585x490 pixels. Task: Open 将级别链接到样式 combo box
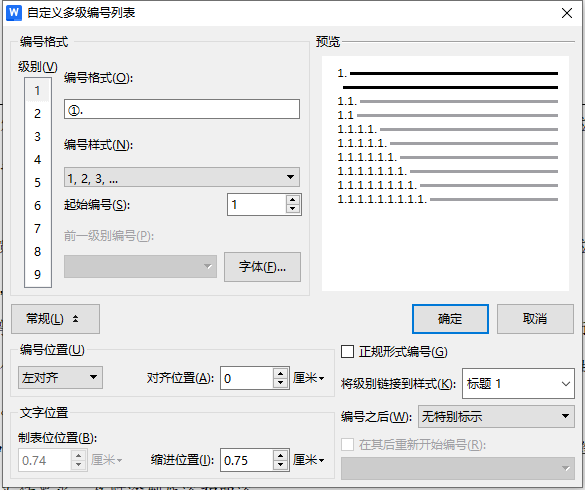coord(518,384)
